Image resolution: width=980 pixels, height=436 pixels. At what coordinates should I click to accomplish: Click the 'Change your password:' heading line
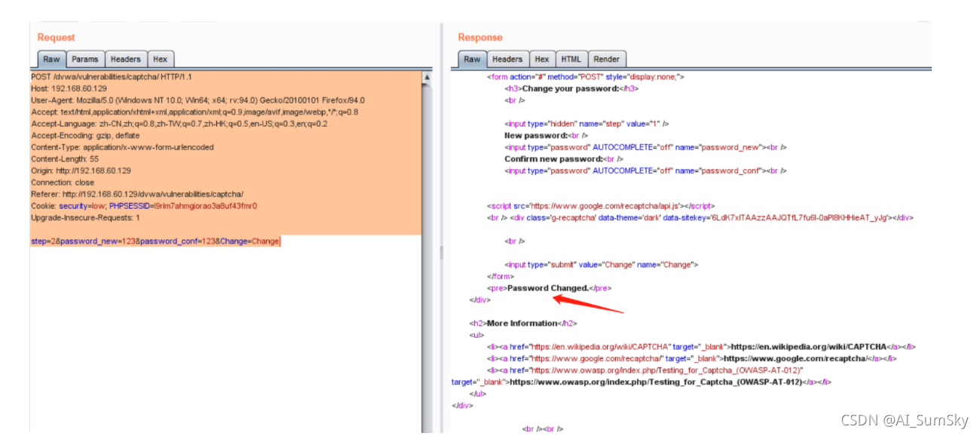click(572, 88)
